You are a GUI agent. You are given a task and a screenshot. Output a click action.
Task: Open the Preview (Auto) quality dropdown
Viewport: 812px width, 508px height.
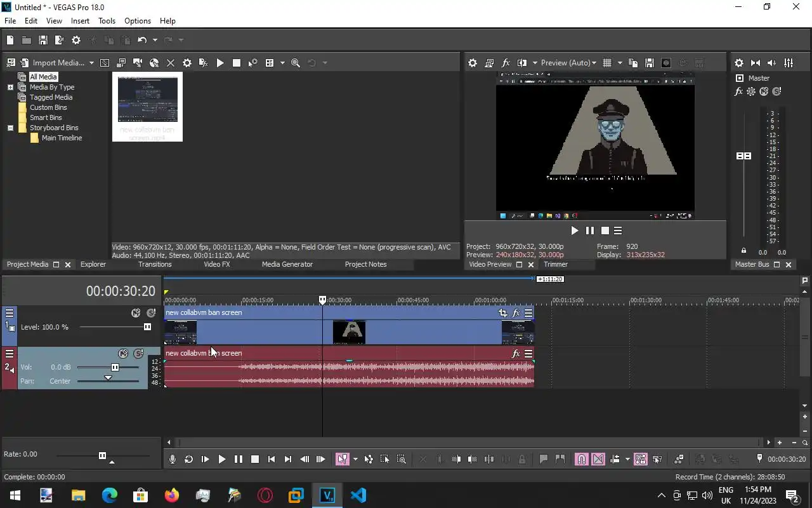tap(568, 63)
